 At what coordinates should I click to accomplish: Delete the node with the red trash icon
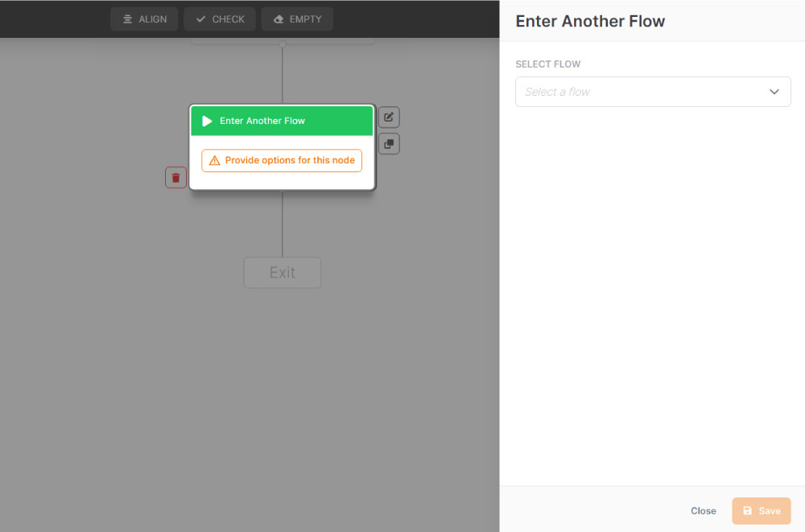[175, 178]
